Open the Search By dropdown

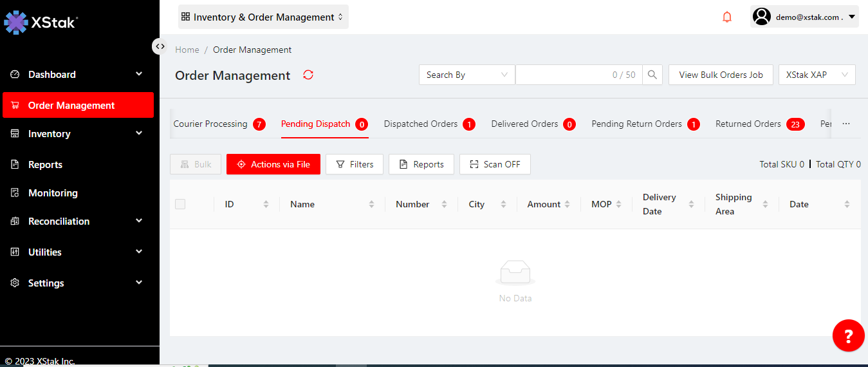pos(466,75)
